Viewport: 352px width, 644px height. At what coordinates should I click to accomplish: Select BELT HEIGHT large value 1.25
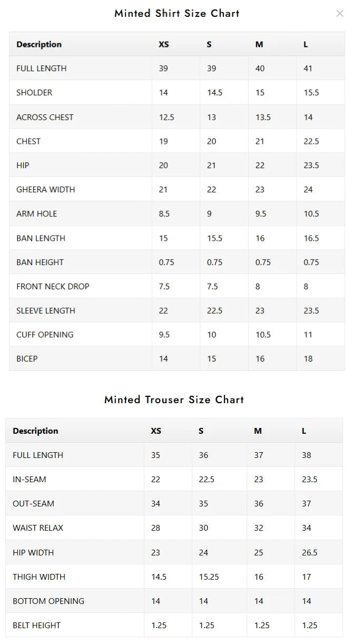click(x=310, y=626)
